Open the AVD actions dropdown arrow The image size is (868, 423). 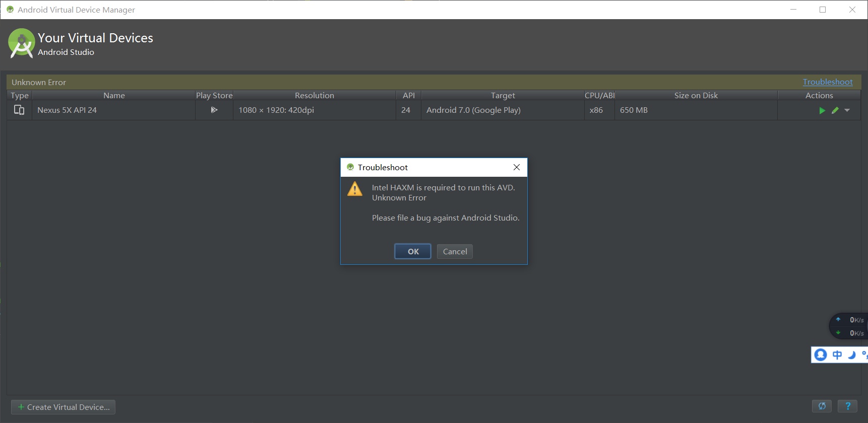click(x=847, y=110)
